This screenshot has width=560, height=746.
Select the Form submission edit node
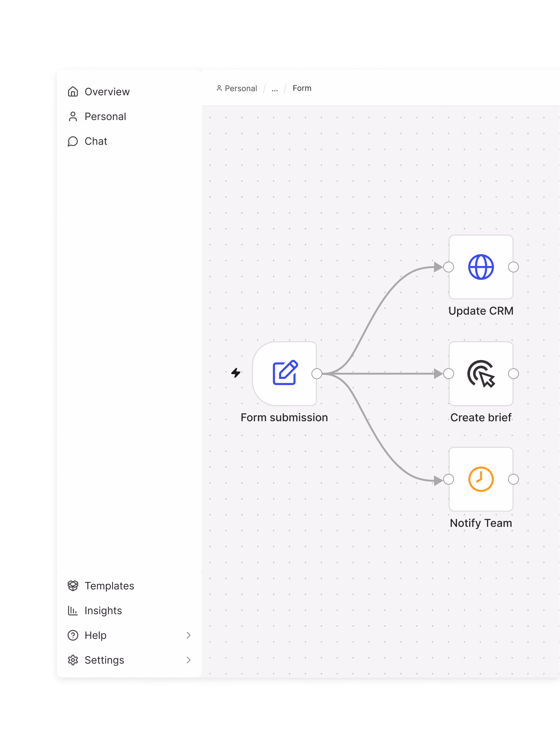coord(284,373)
